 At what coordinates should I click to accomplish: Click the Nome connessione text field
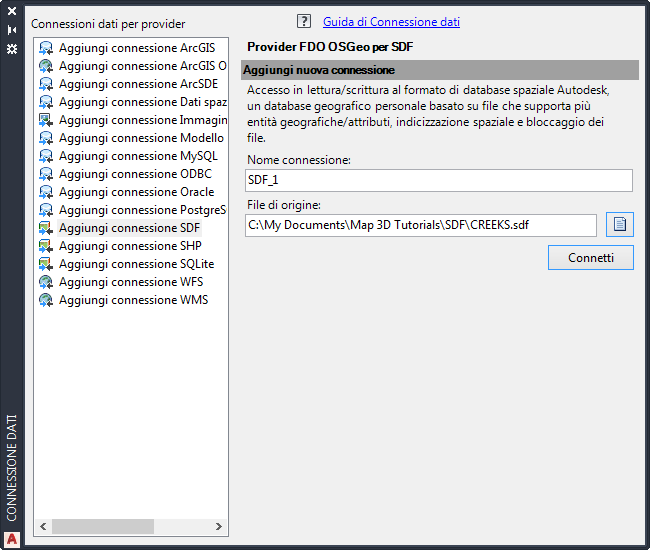point(439,180)
